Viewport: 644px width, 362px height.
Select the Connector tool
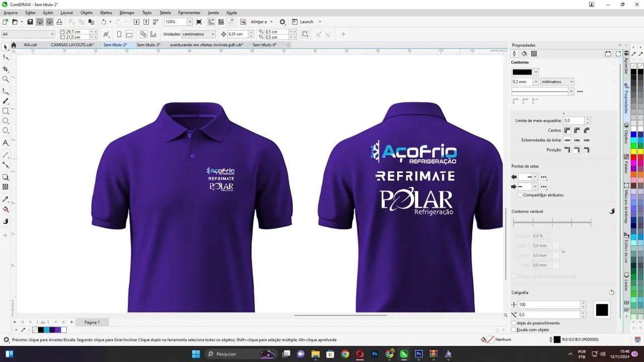tap(6, 165)
